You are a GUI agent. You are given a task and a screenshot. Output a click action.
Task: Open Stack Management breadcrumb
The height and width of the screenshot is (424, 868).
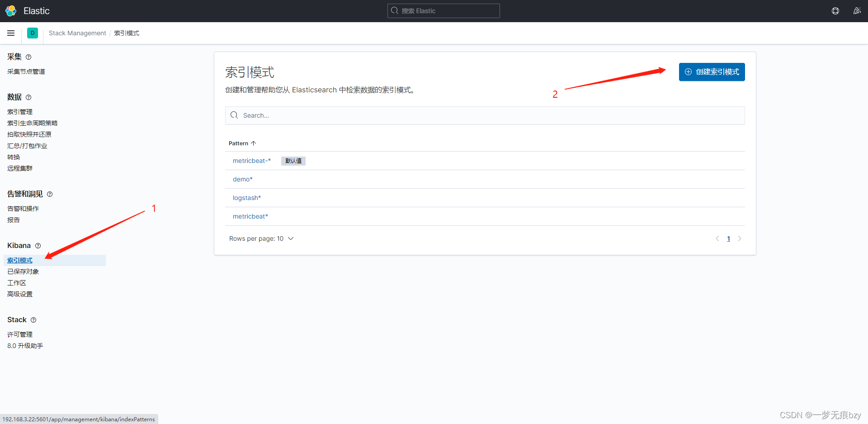pyautogui.click(x=77, y=33)
